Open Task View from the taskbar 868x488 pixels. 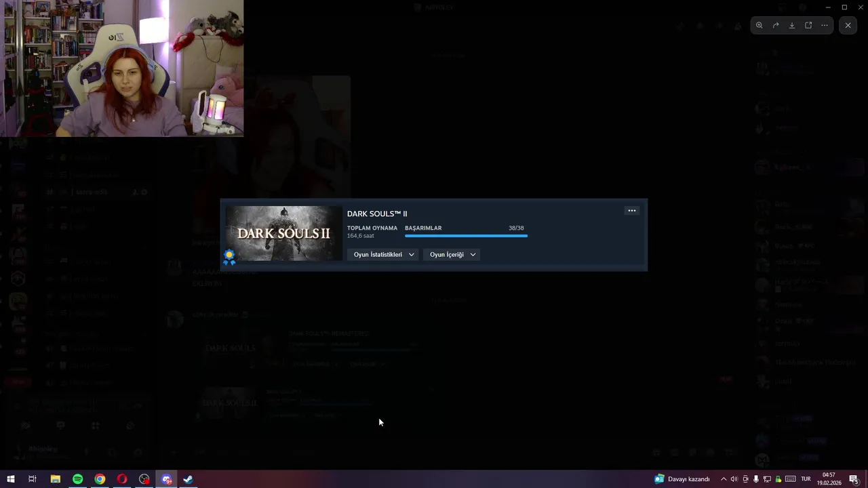[32, 479]
